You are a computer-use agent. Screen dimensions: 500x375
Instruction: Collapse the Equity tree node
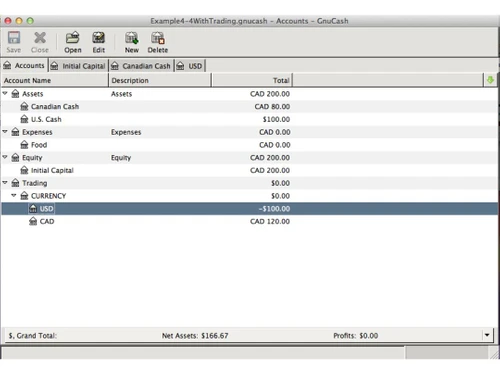click(x=5, y=157)
